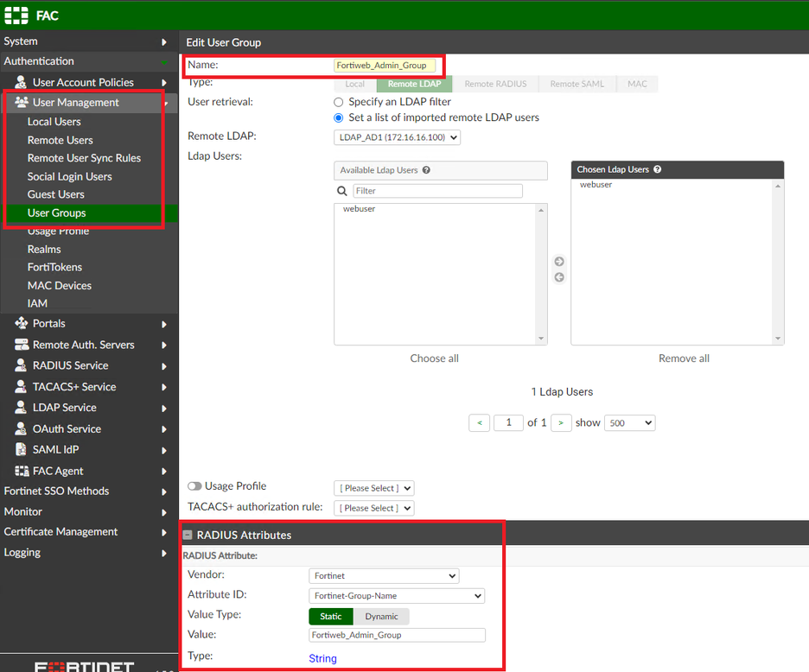This screenshot has height=672, width=809.
Task: Click the group Name input field
Action: (x=385, y=66)
